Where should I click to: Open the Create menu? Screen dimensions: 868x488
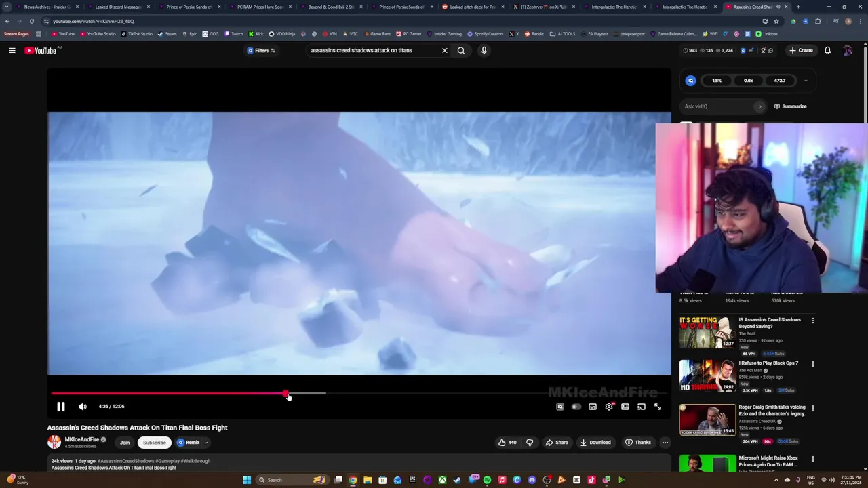(x=801, y=50)
